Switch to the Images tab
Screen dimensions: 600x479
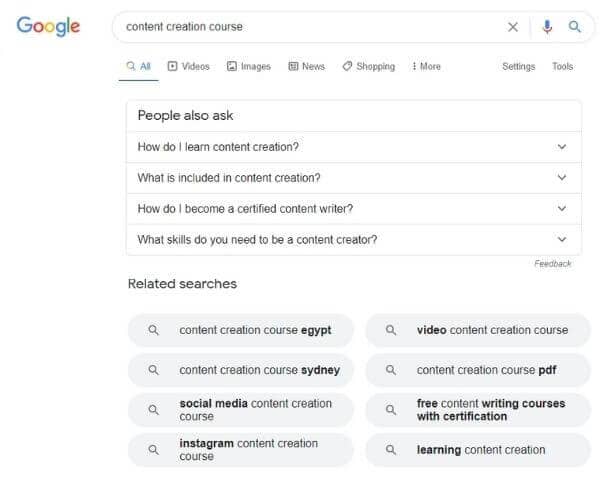(249, 66)
